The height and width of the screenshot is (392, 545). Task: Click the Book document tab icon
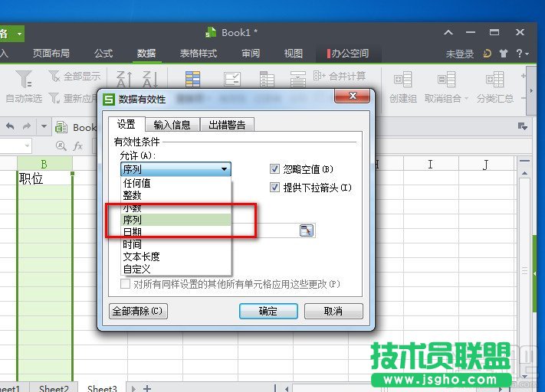[61, 127]
